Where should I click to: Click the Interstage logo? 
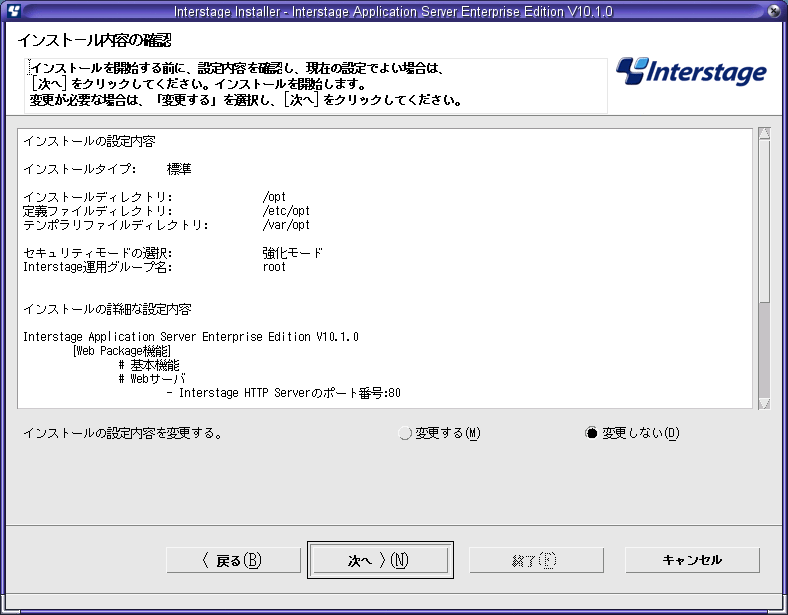[x=692, y=71]
